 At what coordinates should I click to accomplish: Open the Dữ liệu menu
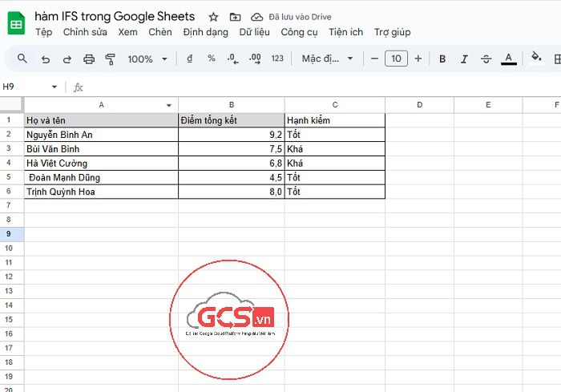click(256, 32)
